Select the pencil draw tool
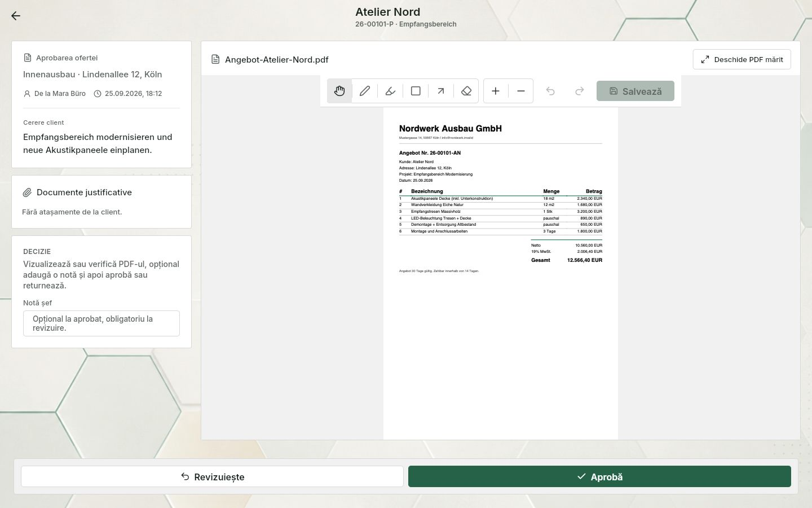812x508 pixels. click(x=365, y=91)
